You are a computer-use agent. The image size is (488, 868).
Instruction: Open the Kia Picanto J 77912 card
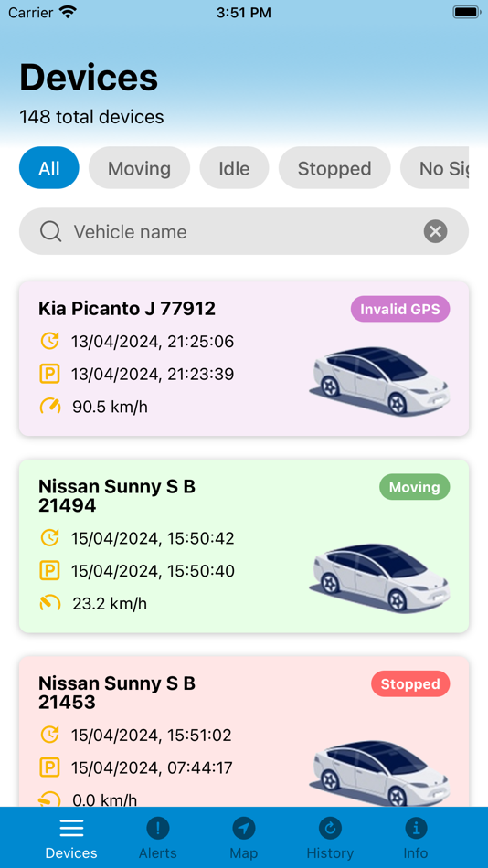click(x=244, y=358)
